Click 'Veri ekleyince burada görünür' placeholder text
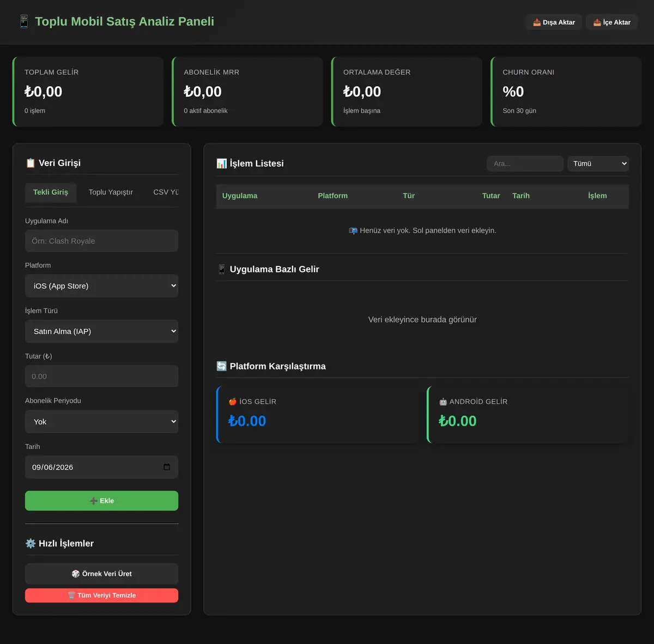 pyautogui.click(x=422, y=320)
